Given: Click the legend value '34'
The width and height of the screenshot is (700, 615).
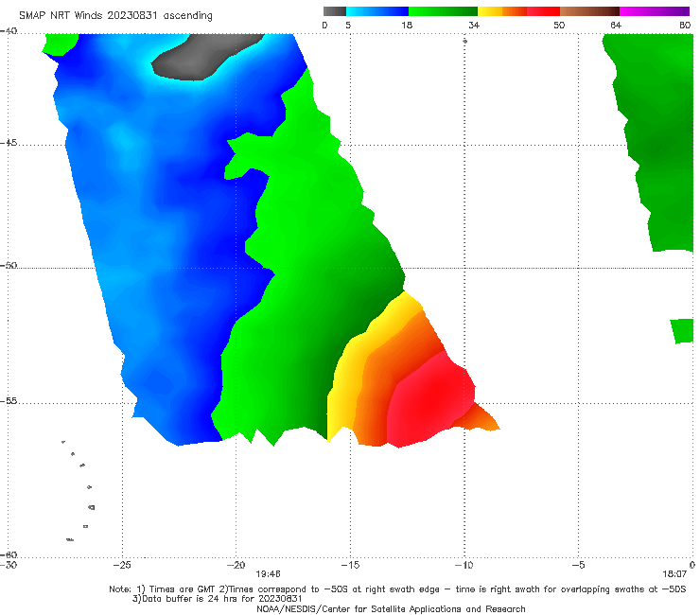Looking at the screenshot, I should (x=474, y=25).
